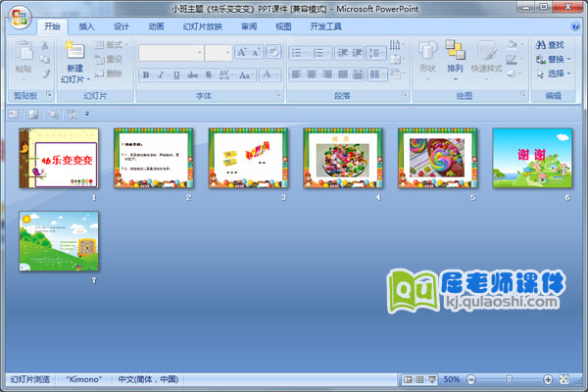The image size is (588, 392).
Task: Click the zoom out minus button
Action: (x=471, y=378)
